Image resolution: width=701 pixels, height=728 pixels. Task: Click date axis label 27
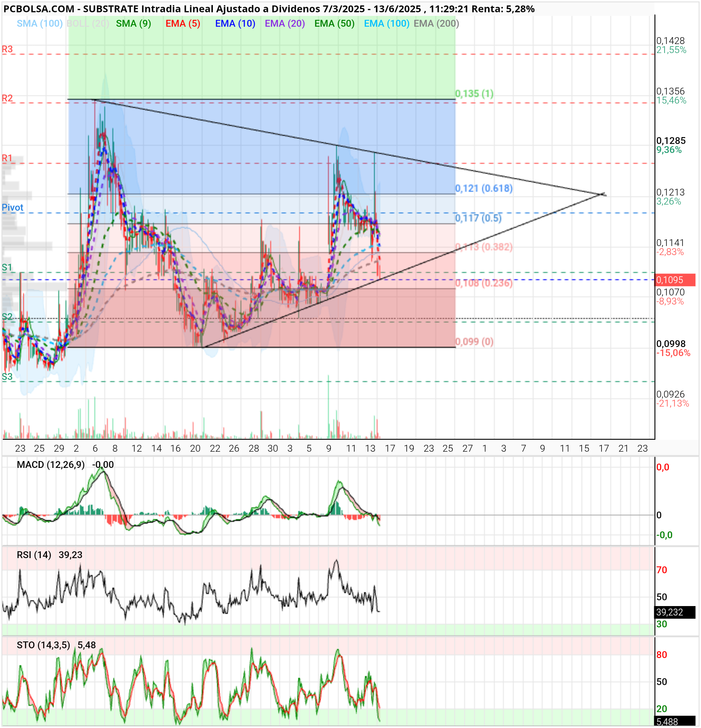467,449
